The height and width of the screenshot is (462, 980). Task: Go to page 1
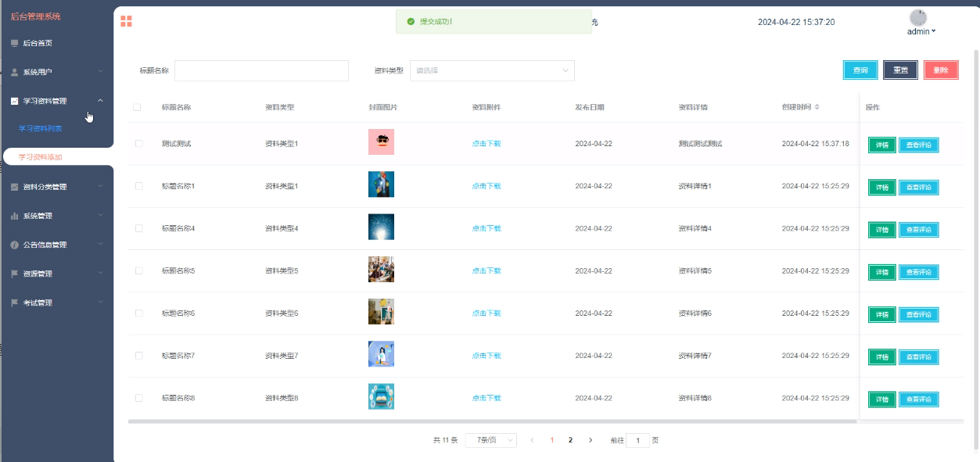551,440
